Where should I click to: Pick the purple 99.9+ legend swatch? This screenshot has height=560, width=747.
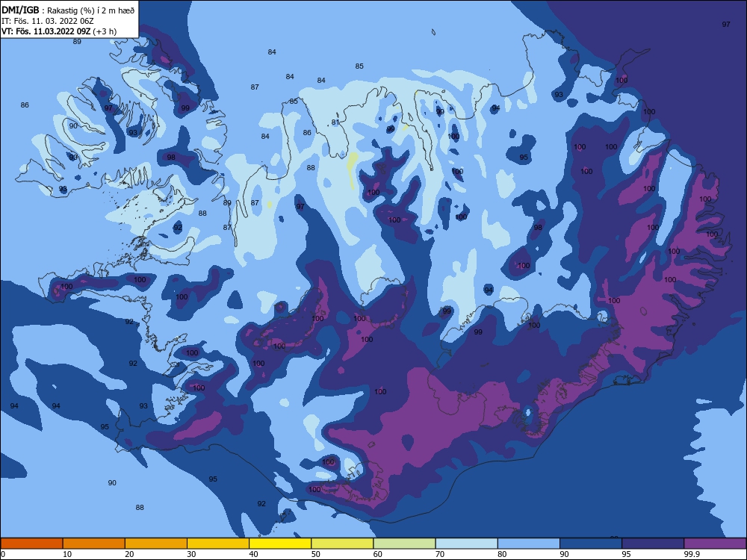(715, 544)
